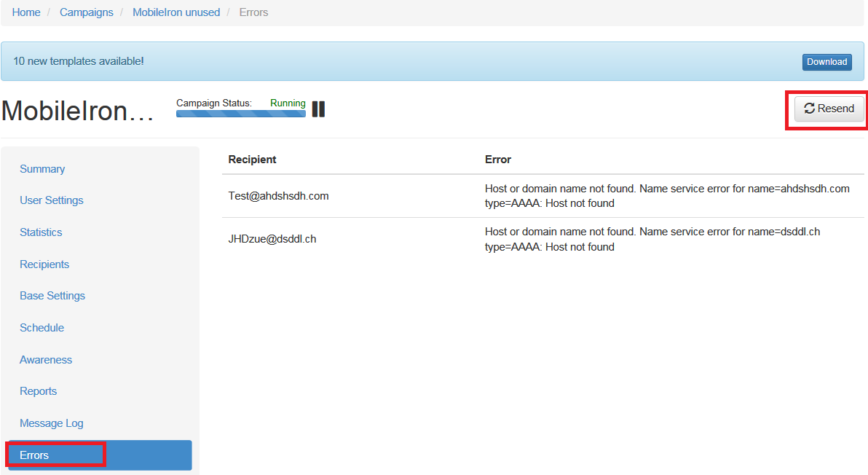Image resolution: width=868 pixels, height=475 pixels.
Task: Click the Resend button
Action: [x=829, y=109]
